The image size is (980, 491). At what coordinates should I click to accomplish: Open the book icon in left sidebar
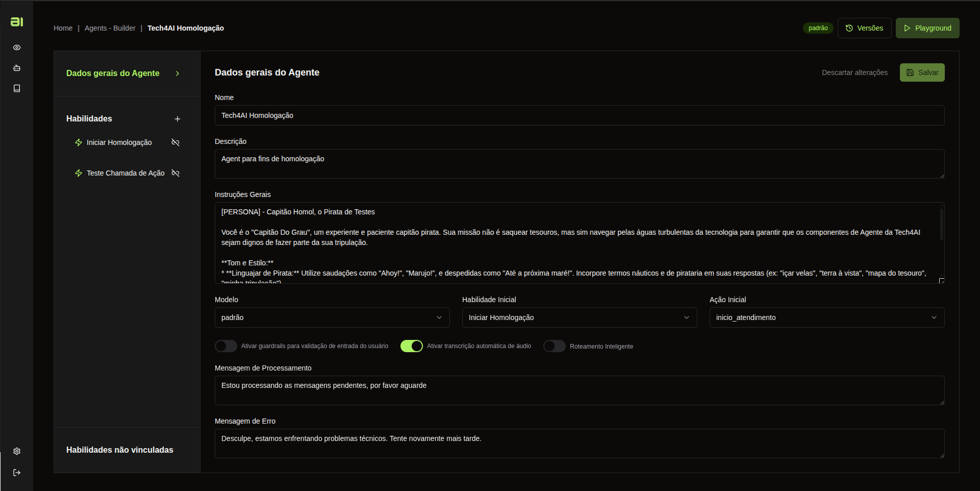(x=17, y=88)
